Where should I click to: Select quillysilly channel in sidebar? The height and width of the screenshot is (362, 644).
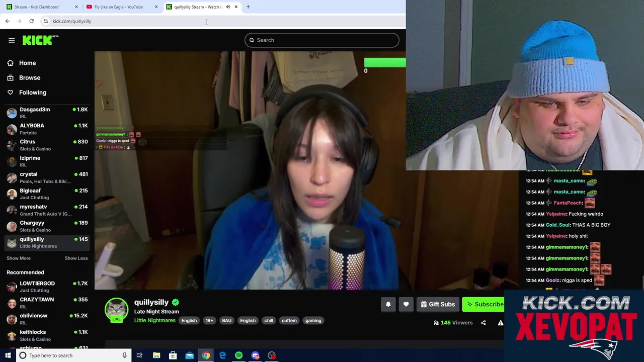(47, 242)
